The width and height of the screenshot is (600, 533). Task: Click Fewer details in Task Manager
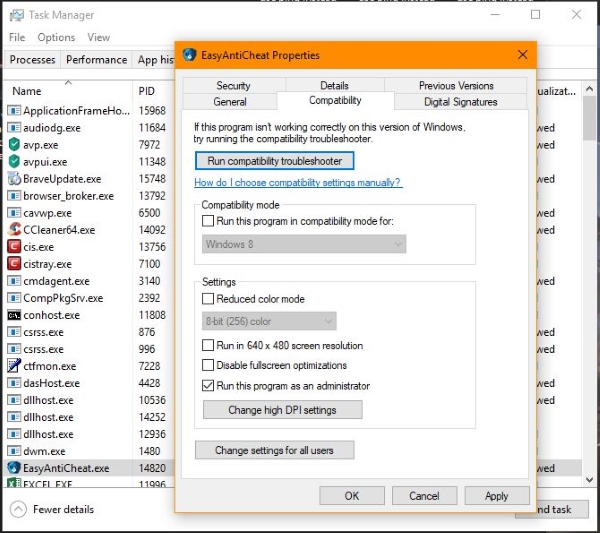point(63,509)
